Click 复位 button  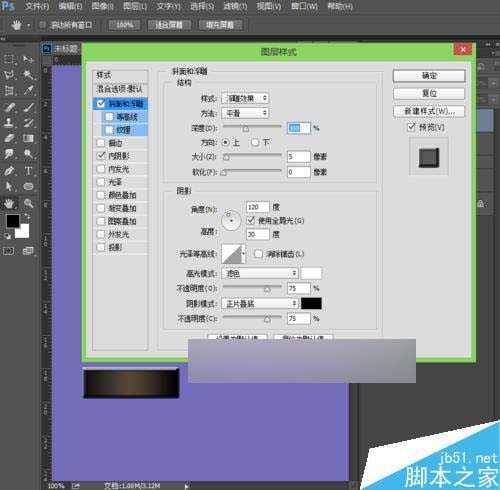(429, 93)
